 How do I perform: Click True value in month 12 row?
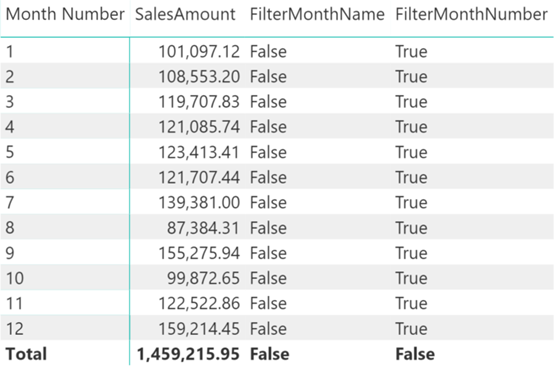click(411, 329)
